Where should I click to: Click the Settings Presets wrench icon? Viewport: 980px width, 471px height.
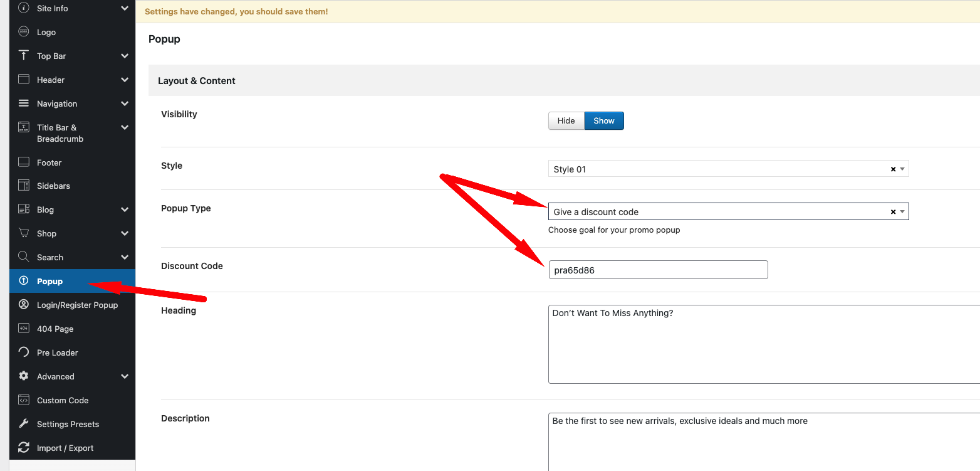click(24, 424)
